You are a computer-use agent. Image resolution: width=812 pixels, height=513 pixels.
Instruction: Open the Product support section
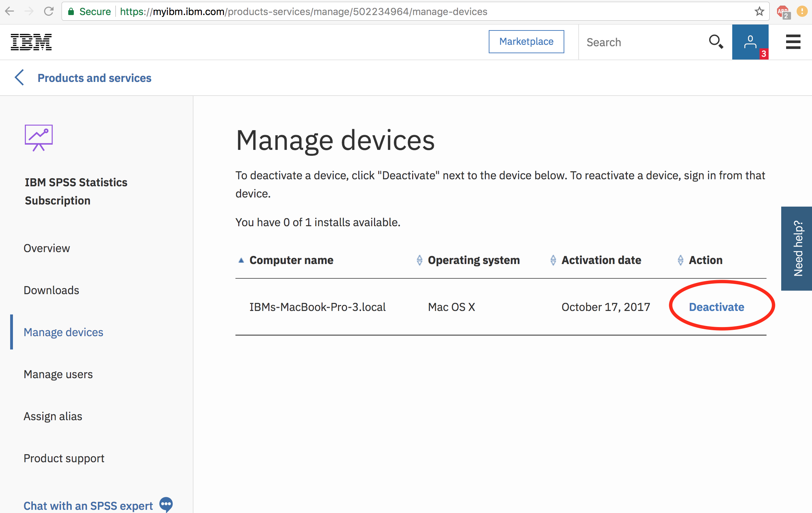tap(64, 458)
